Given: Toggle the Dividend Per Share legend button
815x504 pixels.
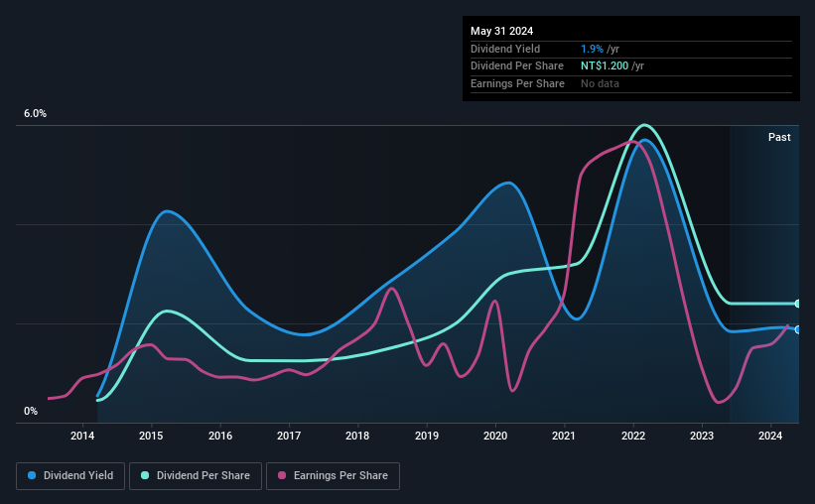Looking at the screenshot, I should (x=196, y=476).
